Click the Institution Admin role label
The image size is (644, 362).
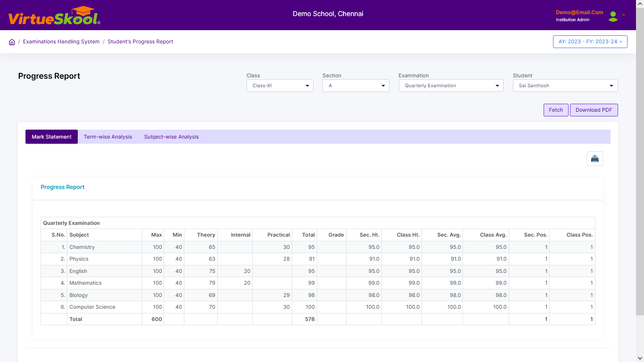pos(573,20)
